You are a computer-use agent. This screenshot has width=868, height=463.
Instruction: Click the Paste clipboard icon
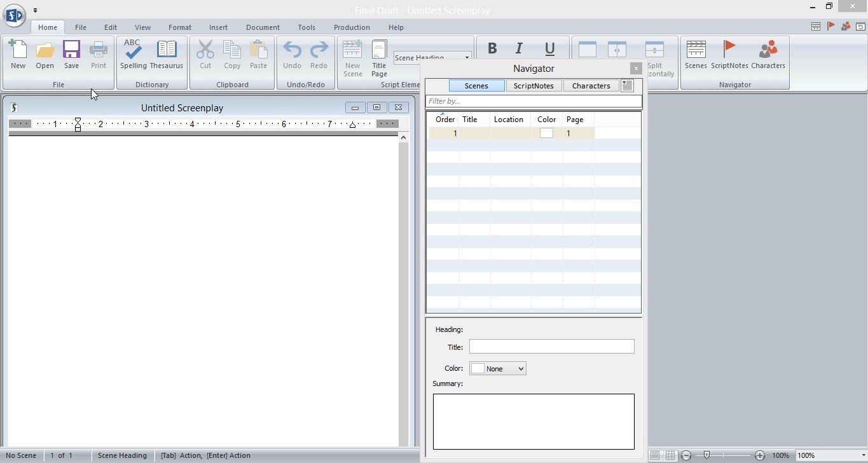point(258,55)
